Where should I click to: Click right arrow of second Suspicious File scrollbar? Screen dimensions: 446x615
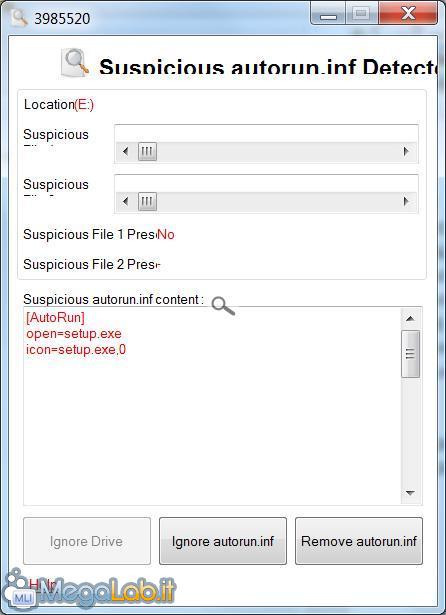[406, 201]
